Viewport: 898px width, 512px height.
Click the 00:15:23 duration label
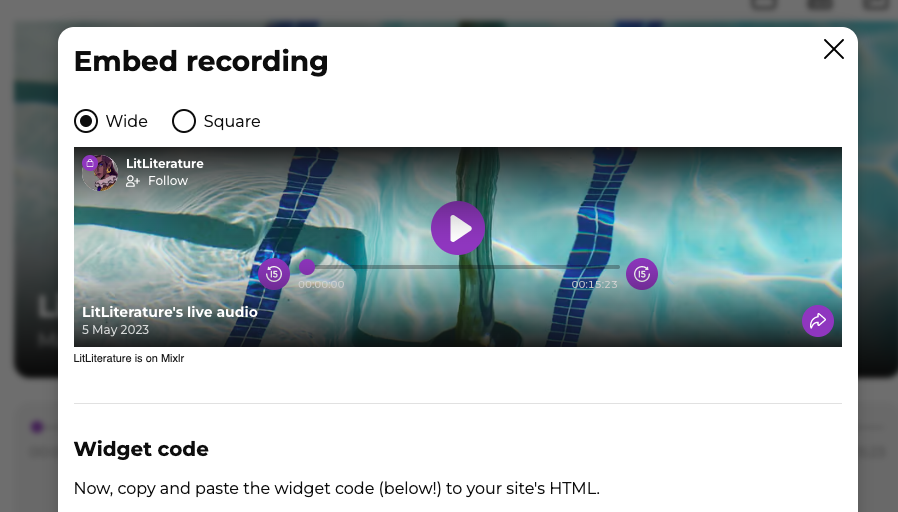tap(594, 285)
